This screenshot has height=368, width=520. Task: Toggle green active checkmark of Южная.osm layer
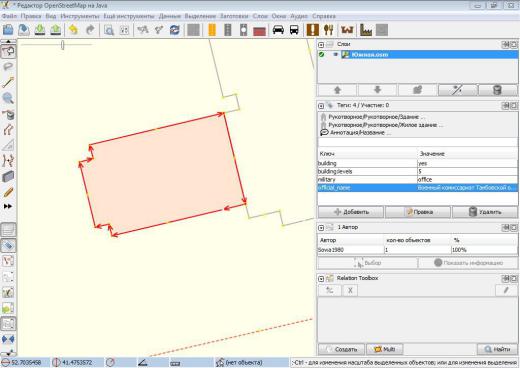click(x=322, y=54)
